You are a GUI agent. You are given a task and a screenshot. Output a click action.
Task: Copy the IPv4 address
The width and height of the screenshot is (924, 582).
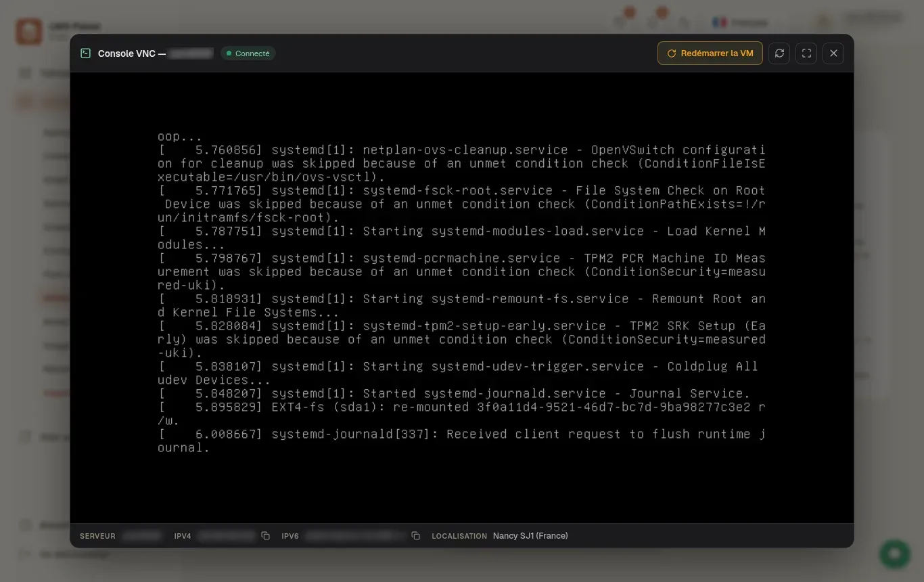click(x=266, y=536)
